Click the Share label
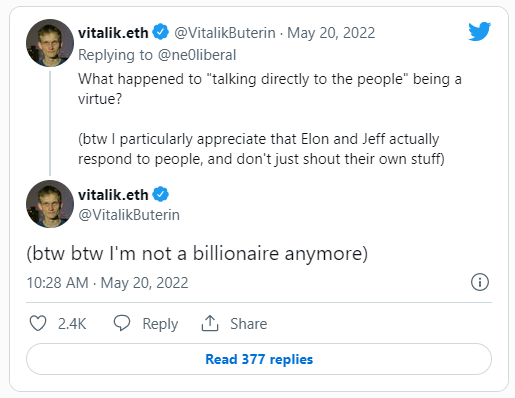 click(x=249, y=324)
